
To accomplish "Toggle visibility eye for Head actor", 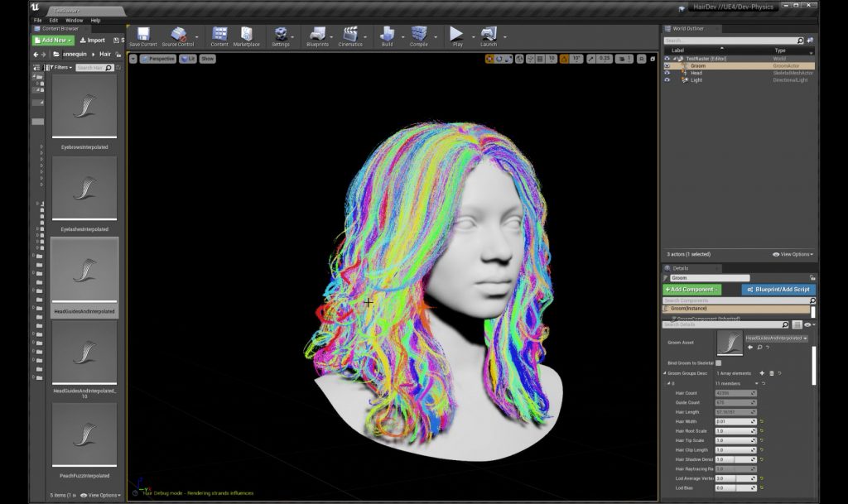I will pos(667,73).
